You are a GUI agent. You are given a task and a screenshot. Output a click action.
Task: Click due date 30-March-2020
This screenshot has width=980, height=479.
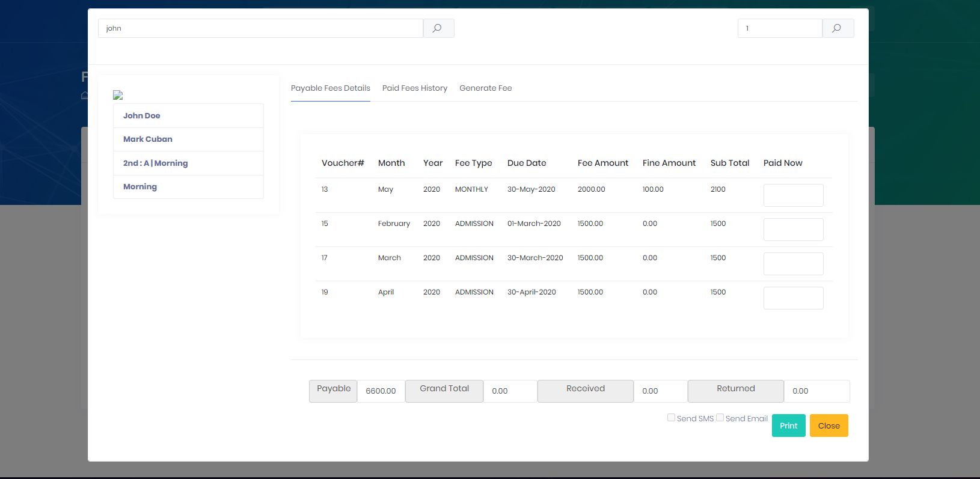(535, 258)
